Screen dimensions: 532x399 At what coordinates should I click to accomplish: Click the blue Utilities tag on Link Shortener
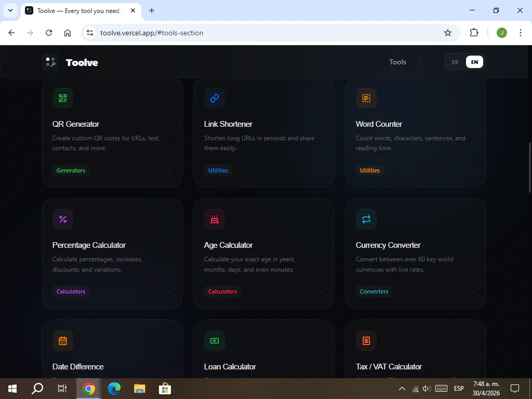[218, 170]
